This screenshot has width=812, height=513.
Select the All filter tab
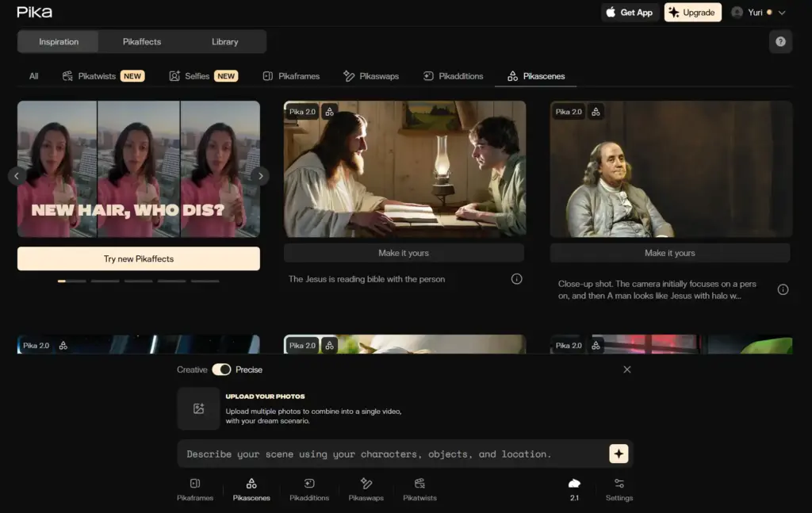(33, 76)
